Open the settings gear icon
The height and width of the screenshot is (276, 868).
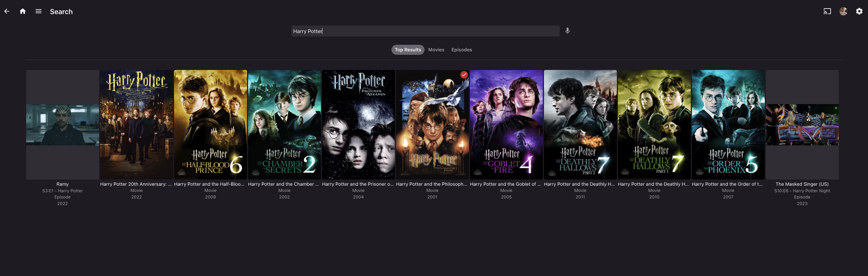(x=859, y=11)
